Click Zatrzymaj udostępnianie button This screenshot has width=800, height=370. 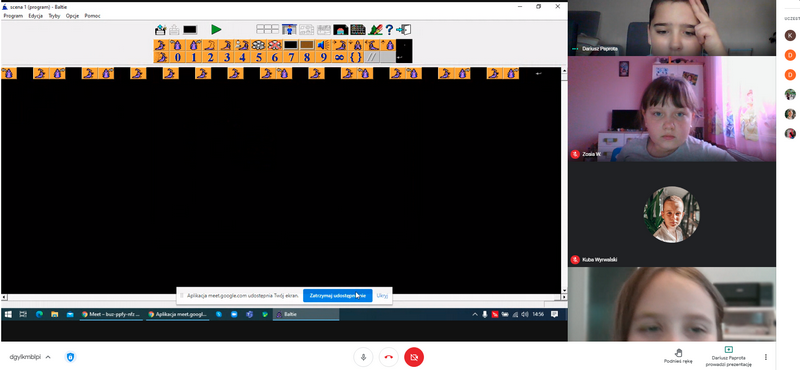(338, 295)
